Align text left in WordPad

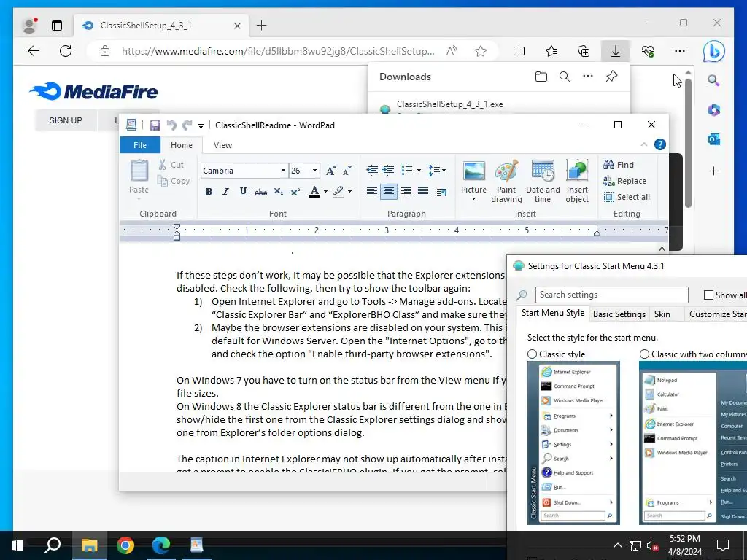point(371,192)
